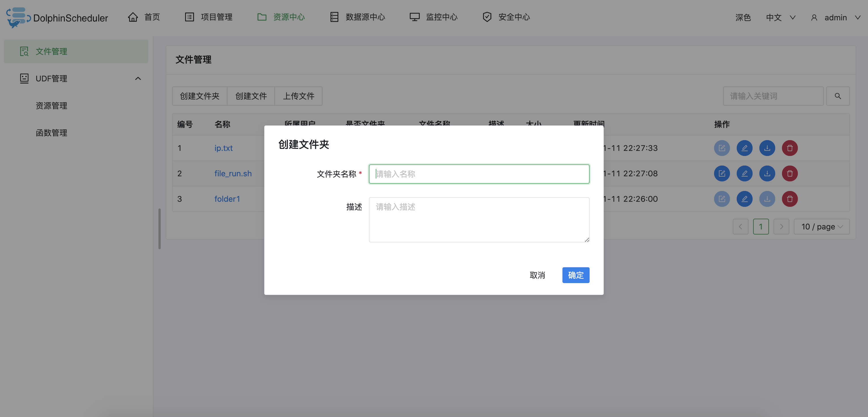Click the rename icon for folder1 row

coord(744,199)
